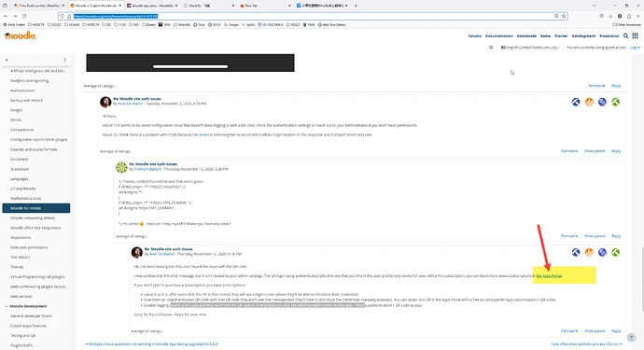Open the Tracker navigation item
This screenshot has width=644, height=350.
pyautogui.click(x=561, y=36)
